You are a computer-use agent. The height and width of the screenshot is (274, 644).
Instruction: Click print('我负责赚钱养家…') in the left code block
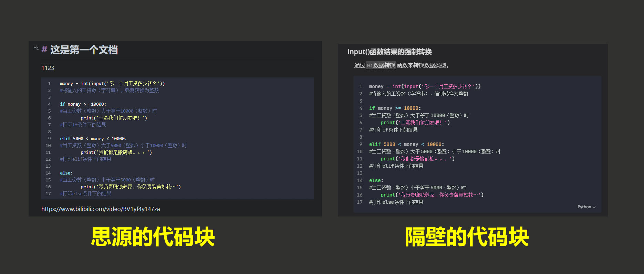pyautogui.click(x=131, y=187)
